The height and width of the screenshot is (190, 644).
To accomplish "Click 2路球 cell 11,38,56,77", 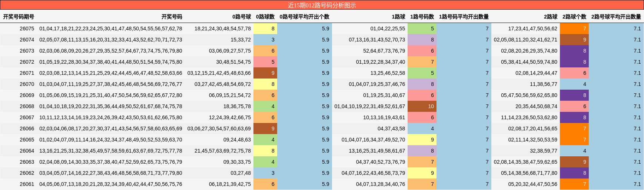I will (544, 84).
